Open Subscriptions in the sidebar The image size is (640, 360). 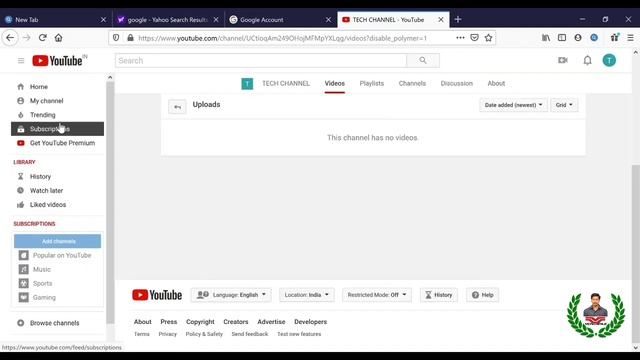point(57,129)
